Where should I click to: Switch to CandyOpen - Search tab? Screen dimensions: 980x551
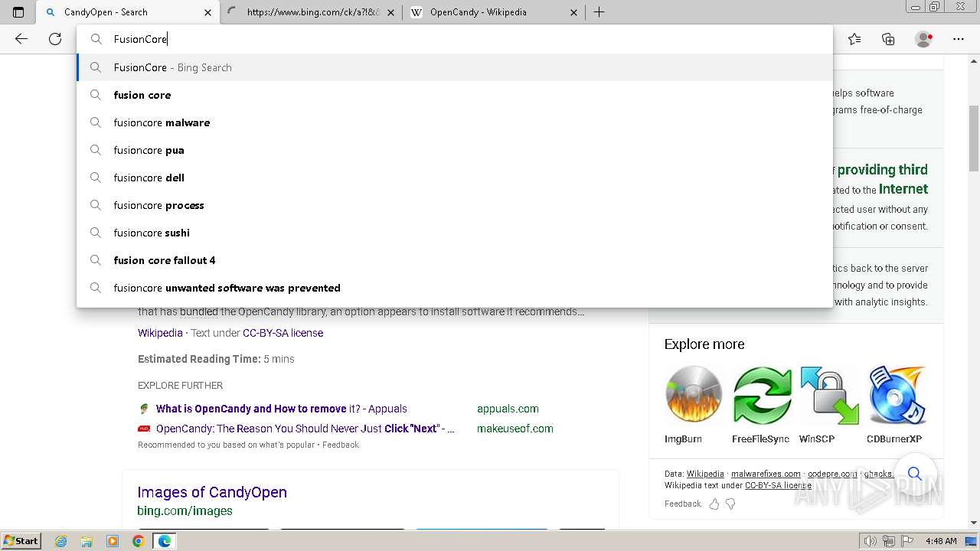[x=127, y=12]
